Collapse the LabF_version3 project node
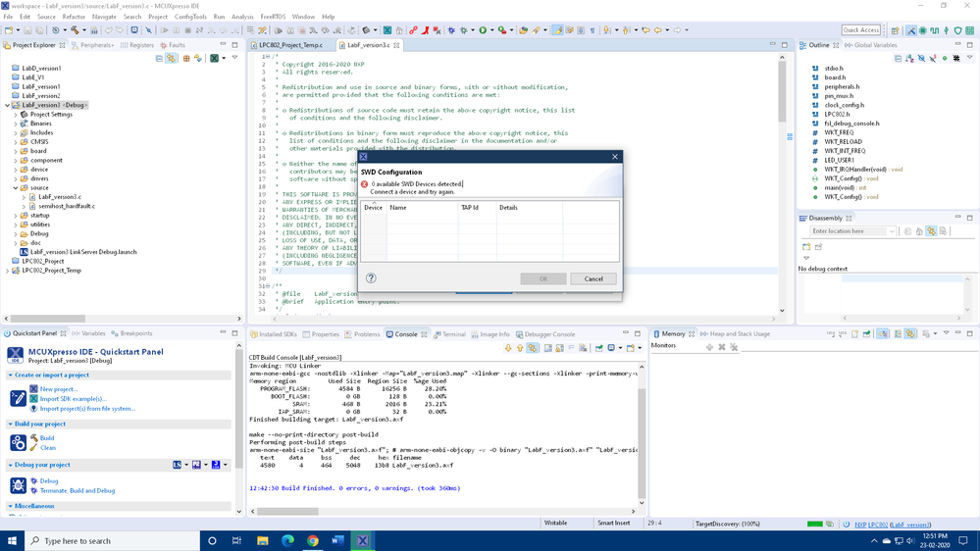 click(x=8, y=105)
